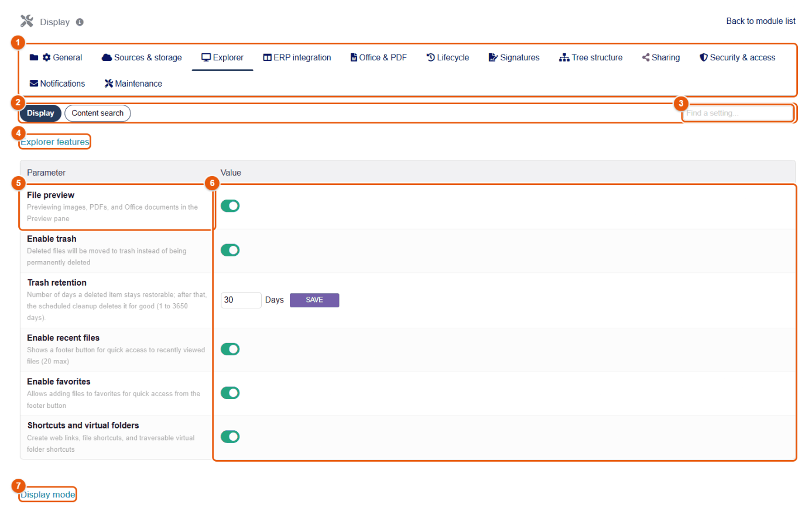This screenshot has width=812, height=508.
Task: Go to Security & access tab
Action: tap(738, 57)
